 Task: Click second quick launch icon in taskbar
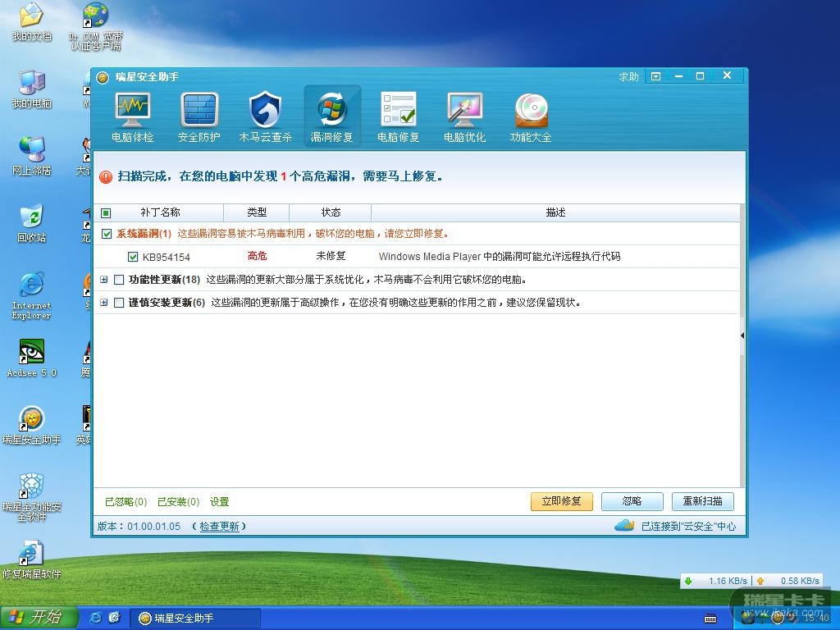(x=114, y=618)
